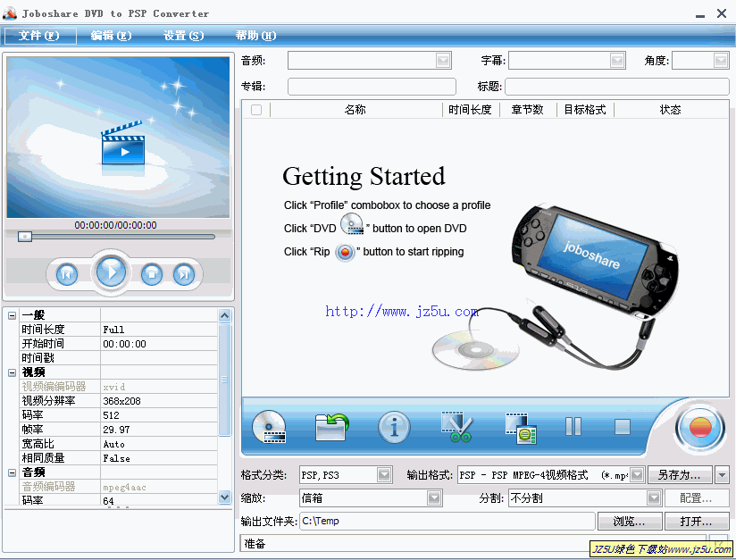Collapse the 一般 general section
This screenshot has width=736, height=560.
coord(13,315)
